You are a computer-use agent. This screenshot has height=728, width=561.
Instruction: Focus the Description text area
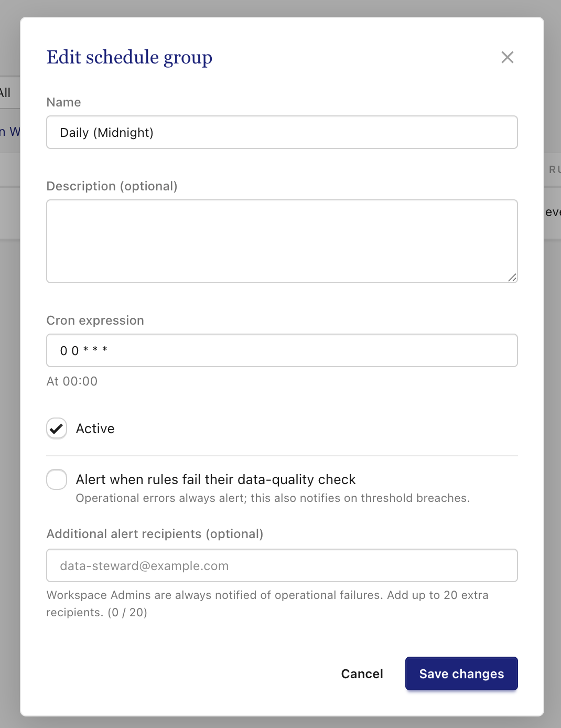[x=282, y=241]
